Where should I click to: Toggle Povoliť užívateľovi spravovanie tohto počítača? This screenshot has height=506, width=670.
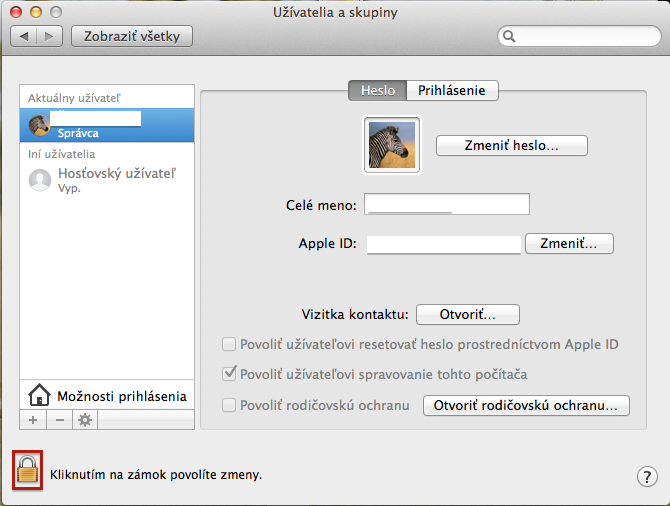229,374
